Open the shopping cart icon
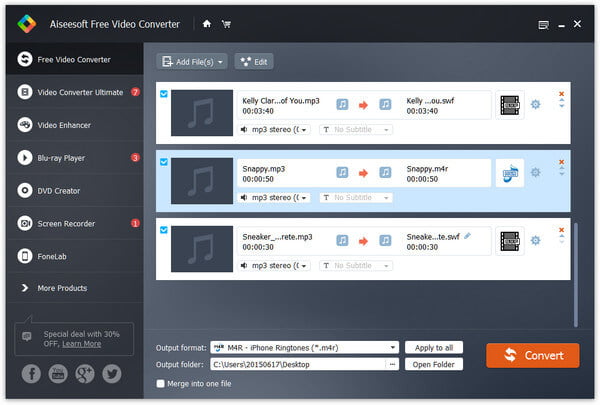Image resolution: width=600 pixels, height=405 pixels. 226,24
